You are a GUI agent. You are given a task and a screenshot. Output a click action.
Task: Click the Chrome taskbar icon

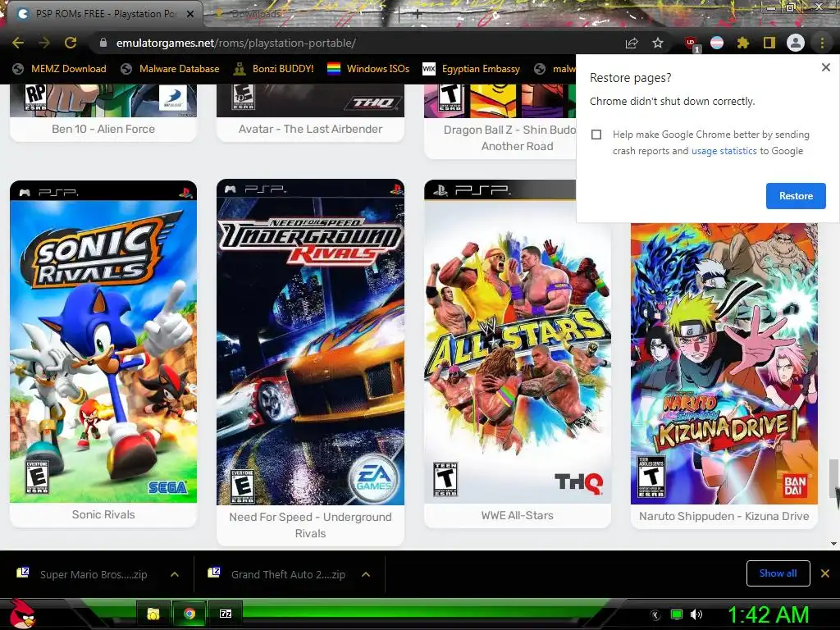coord(189,614)
